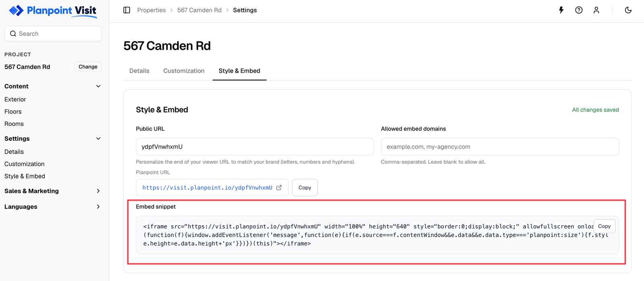
Task: Switch to the Details tab
Action: coord(139,71)
